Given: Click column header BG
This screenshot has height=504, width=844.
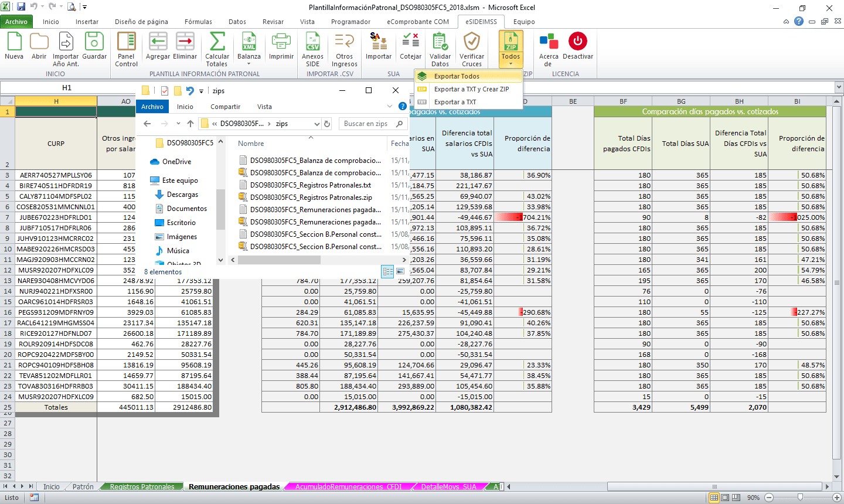Looking at the screenshot, I should pyautogui.click(x=681, y=101).
